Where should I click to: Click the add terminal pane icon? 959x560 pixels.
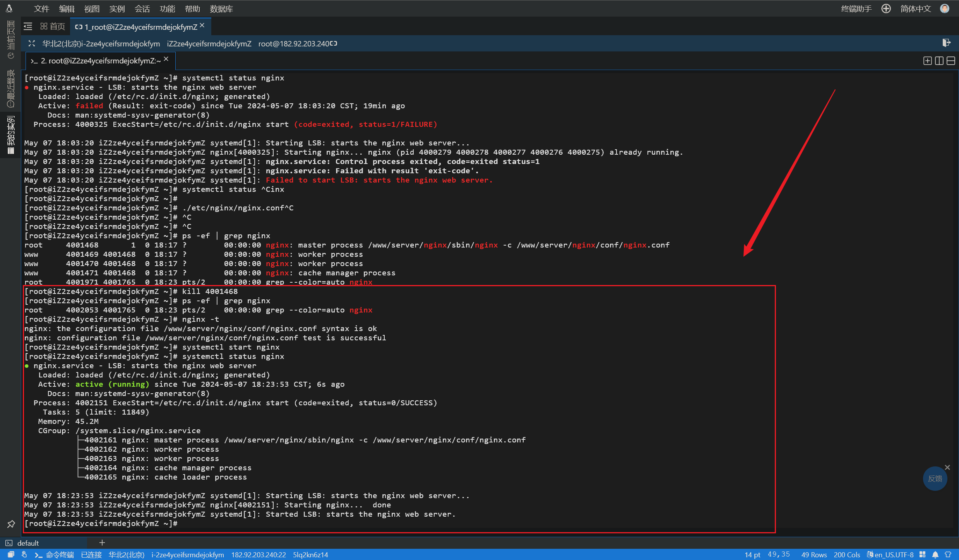coord(927,61)
